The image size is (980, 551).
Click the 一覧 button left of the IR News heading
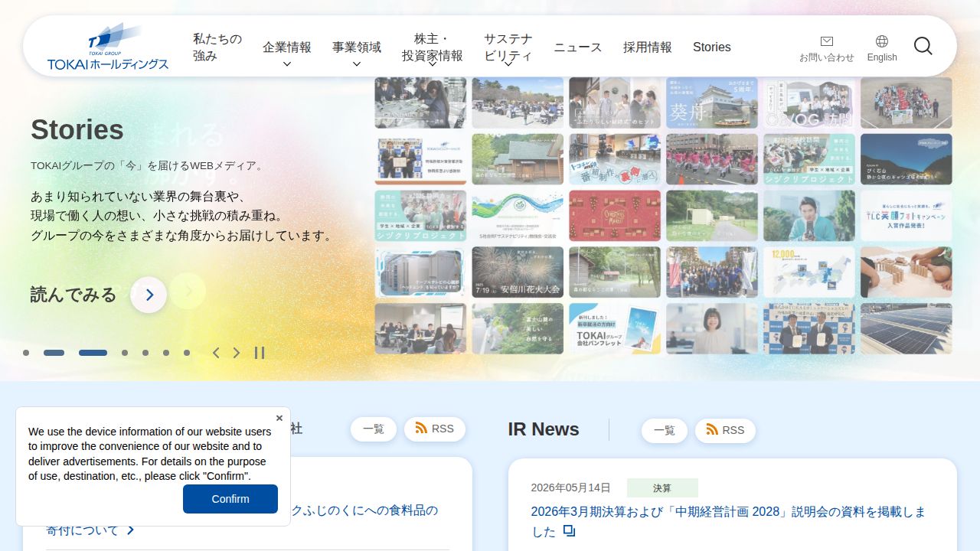point(374,429)
